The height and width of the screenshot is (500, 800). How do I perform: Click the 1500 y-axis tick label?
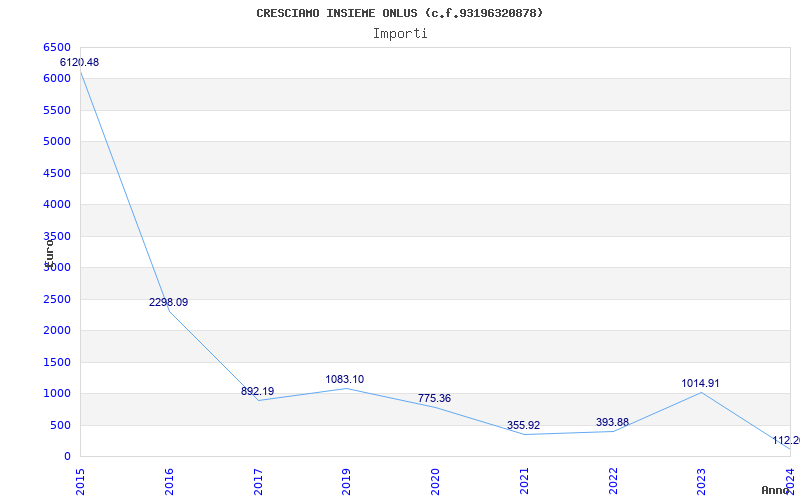click(57, 362)
